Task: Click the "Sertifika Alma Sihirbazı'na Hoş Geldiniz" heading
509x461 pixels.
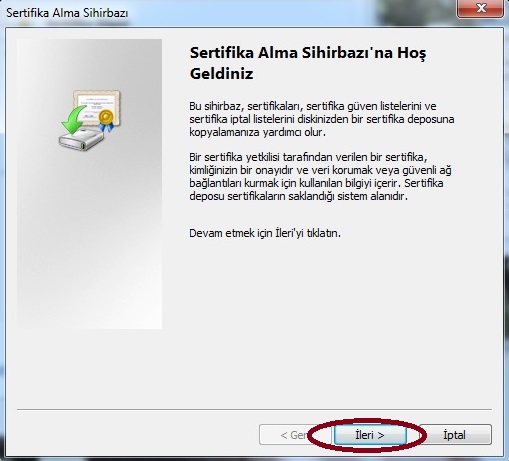Action: pos(308,63)
